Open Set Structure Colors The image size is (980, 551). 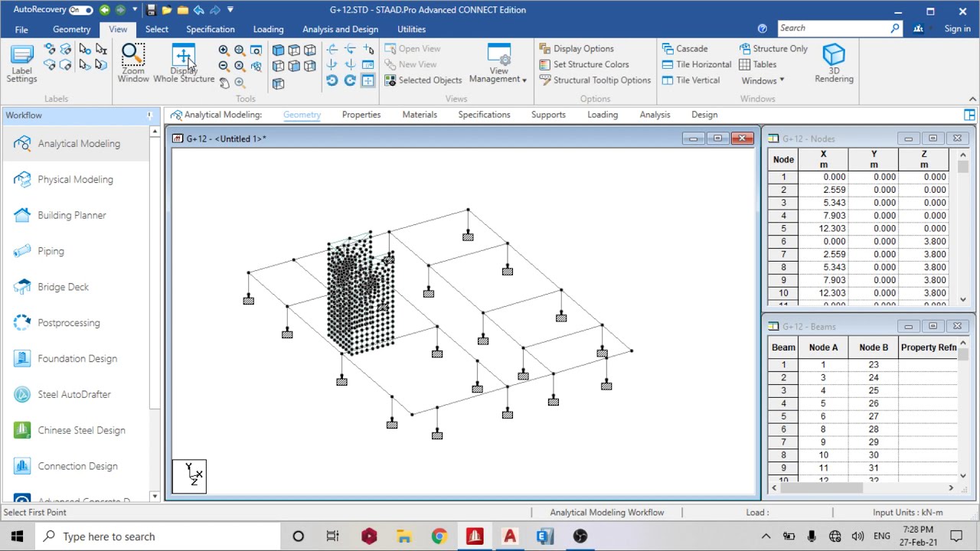(x=583, y=64)
